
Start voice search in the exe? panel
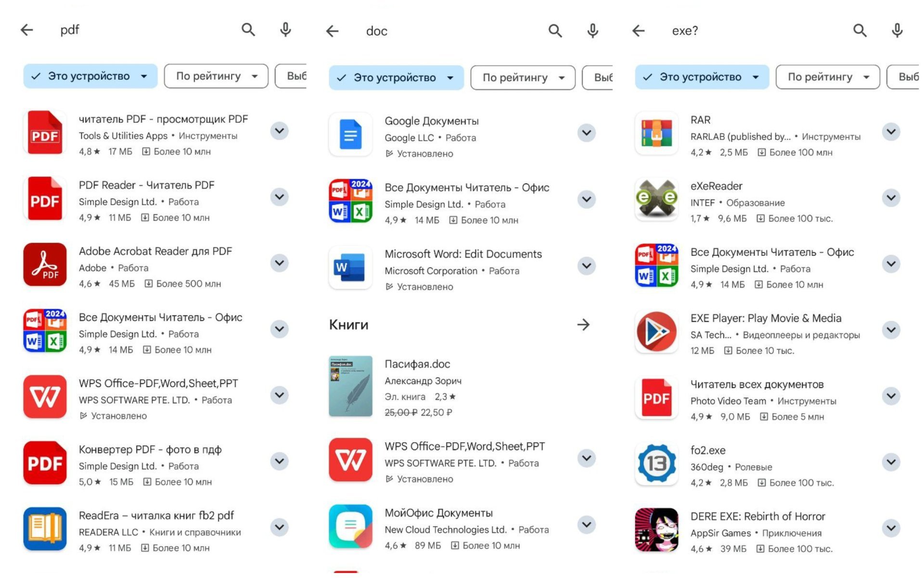(897, 31)
